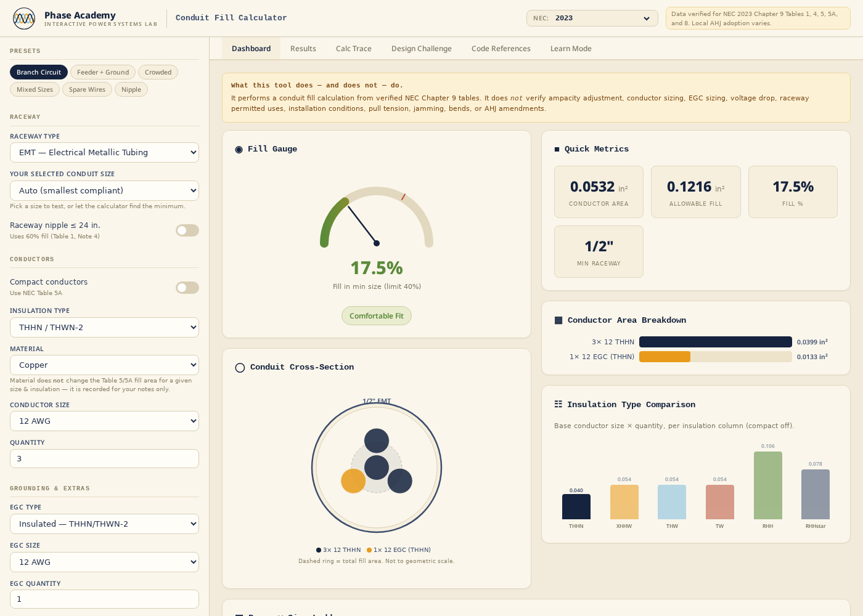This screenshot has width=863, height=616.
Task: Toggle the Raceway nipple ≤ 24 in. switch
Action: point(187,230)
